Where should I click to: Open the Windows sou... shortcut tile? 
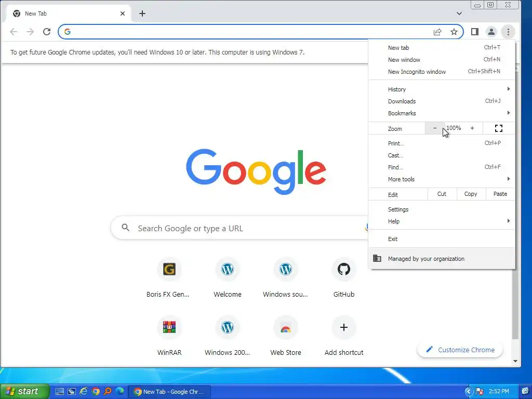click(285, 278)
